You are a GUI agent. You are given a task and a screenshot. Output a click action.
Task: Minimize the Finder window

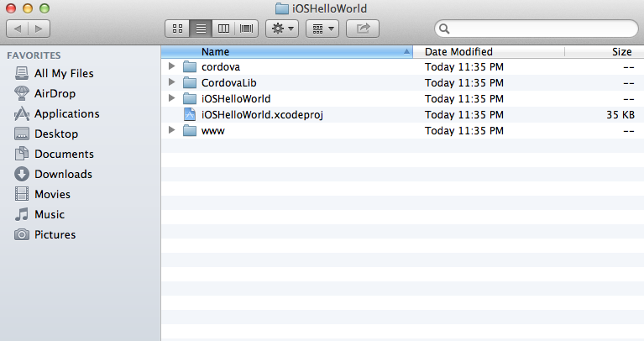point(28,8)
